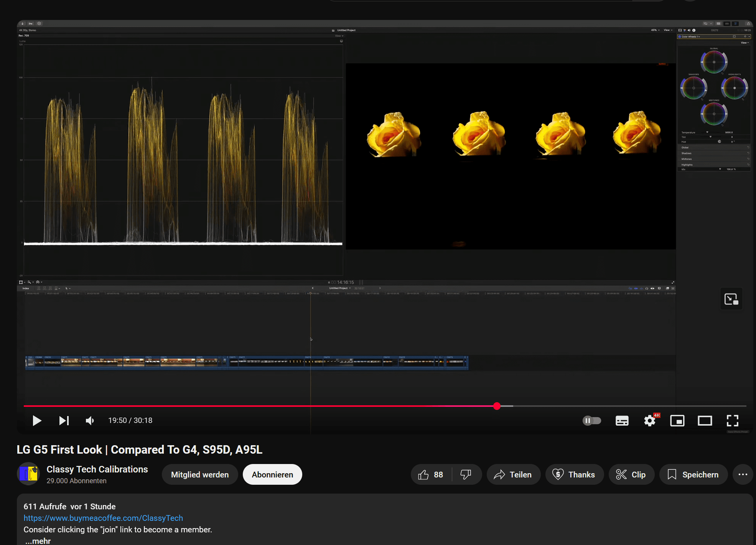Click the Abonnieren subscribe button
The width and height of the screenshot is (756, 545).
pyautogui.click(x=272, y=474)
